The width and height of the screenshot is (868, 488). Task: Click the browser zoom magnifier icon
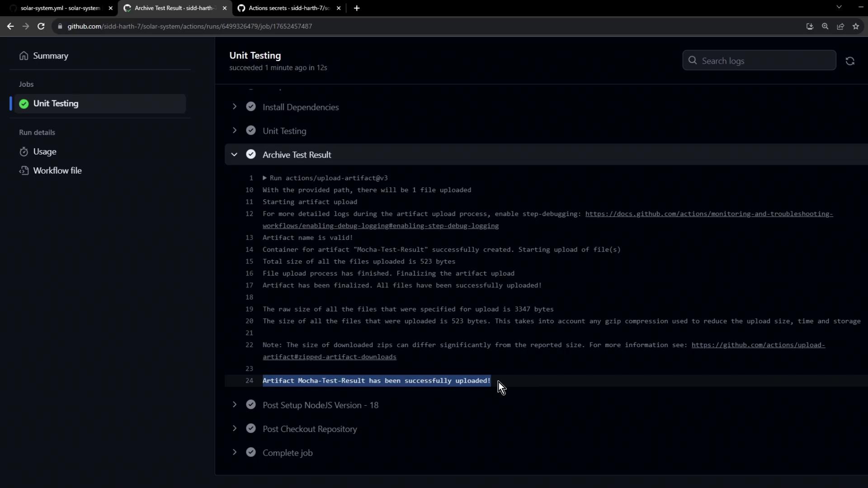tap(825, 26)
